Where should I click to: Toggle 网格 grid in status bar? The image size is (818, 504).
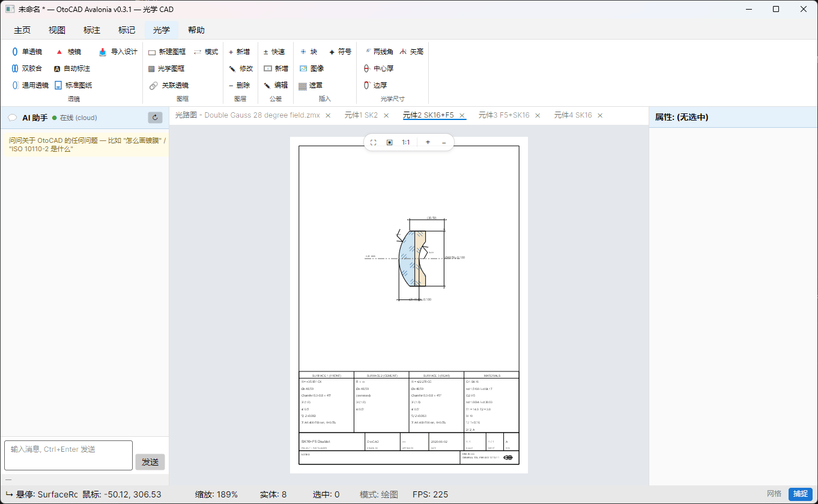click(774, 494)
